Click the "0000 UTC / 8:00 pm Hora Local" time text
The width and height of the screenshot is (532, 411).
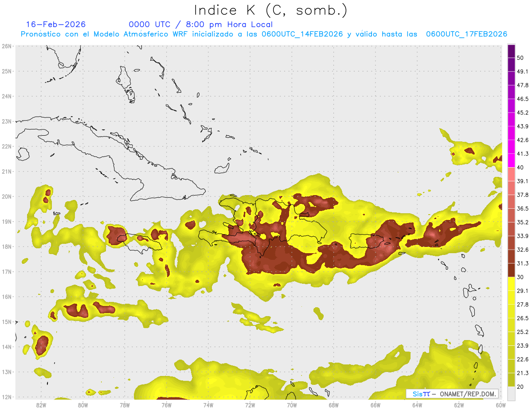coord(201,24)
